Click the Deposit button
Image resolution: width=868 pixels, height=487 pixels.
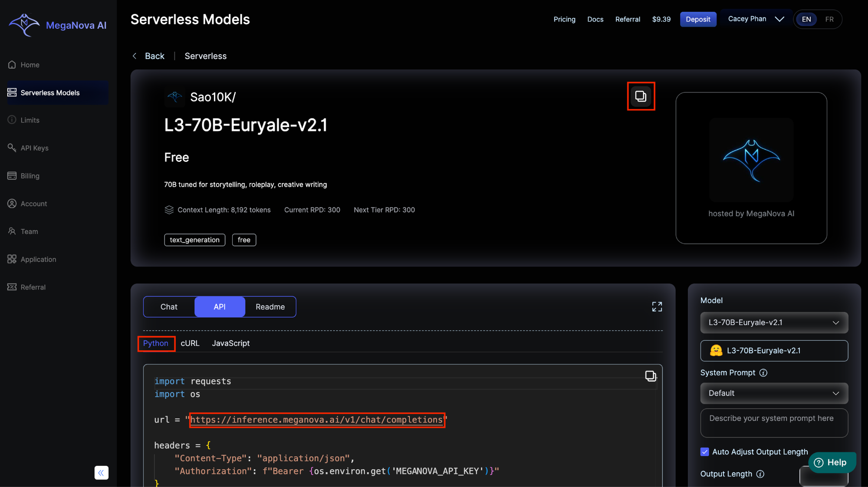tap(698, 19)
